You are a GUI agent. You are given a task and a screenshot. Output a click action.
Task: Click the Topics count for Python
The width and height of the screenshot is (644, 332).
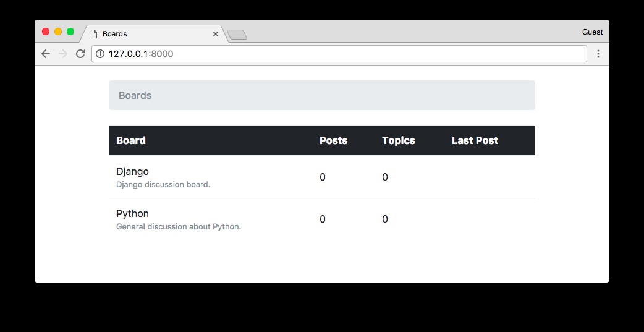[x=385, y=219]
